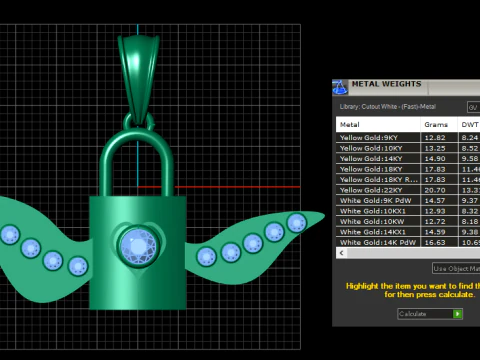Click the 12.93 grams value
Screen dimensions: 480x360
point(435,211)
